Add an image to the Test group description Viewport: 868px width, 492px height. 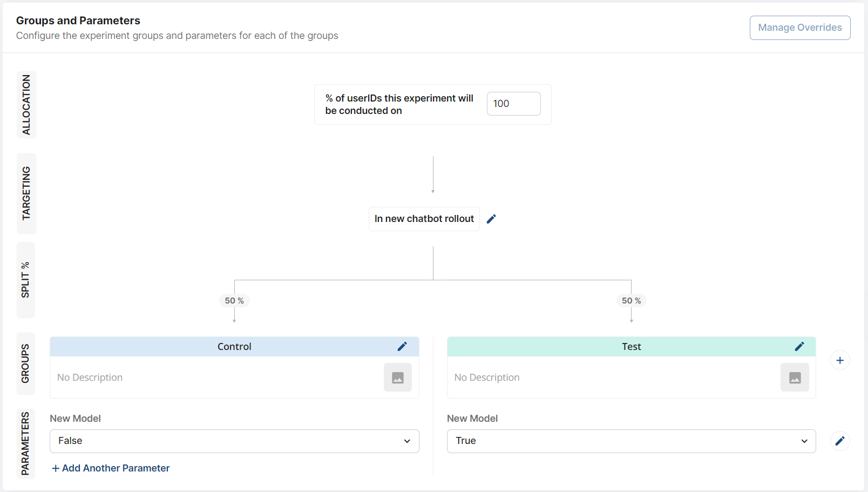[795, 377]
